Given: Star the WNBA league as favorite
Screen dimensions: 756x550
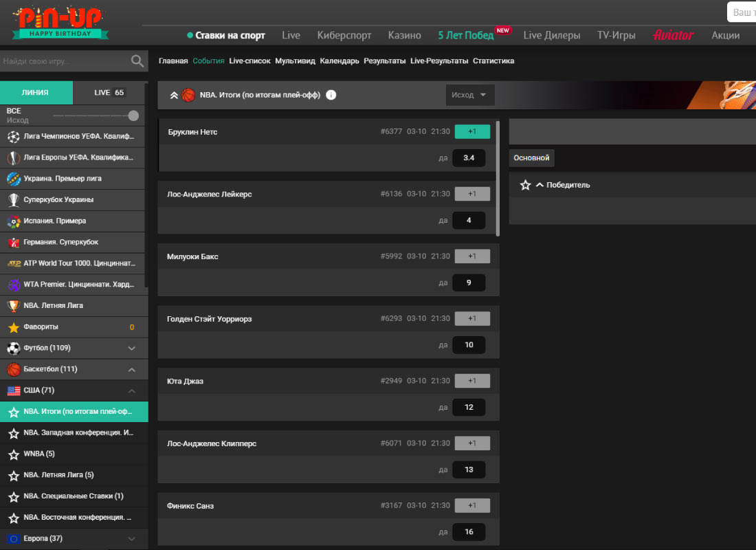Looking at the screenshot, I should 13,454.
